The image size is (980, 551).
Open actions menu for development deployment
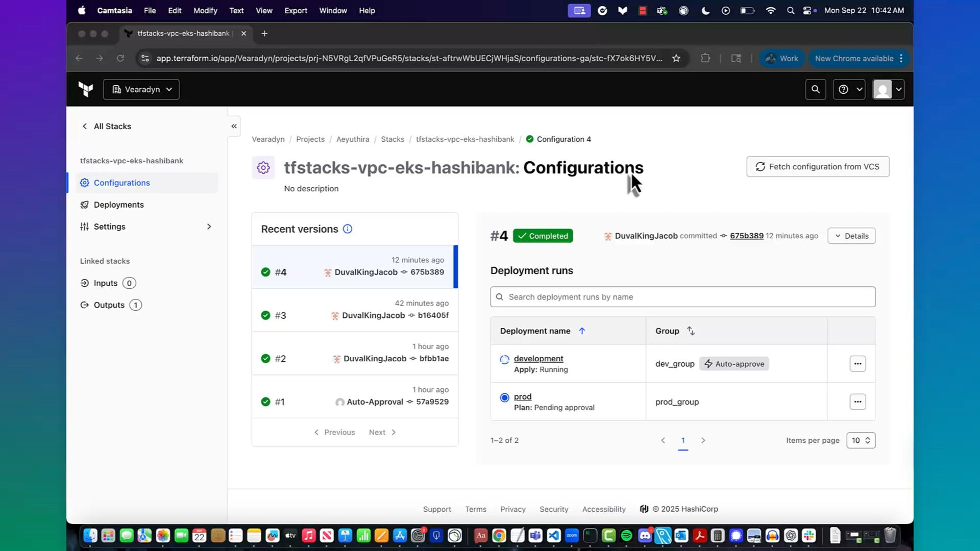pos(857,364)
